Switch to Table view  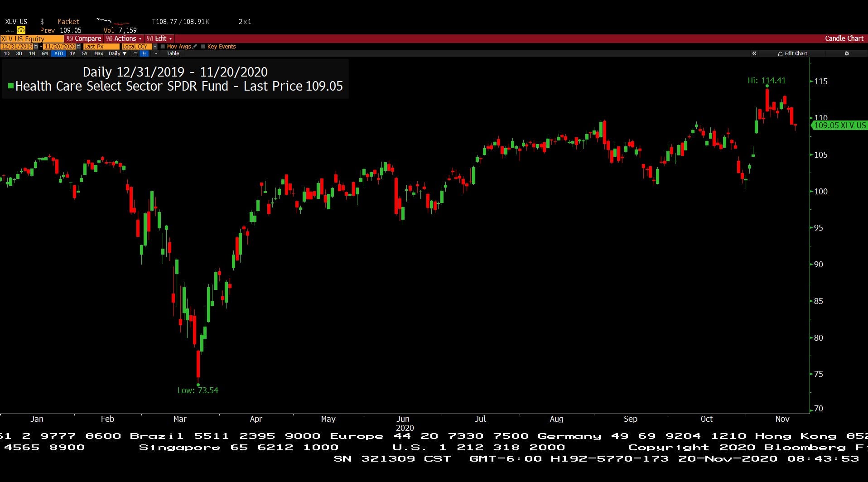pyautogui.click(x=173, y=53)
